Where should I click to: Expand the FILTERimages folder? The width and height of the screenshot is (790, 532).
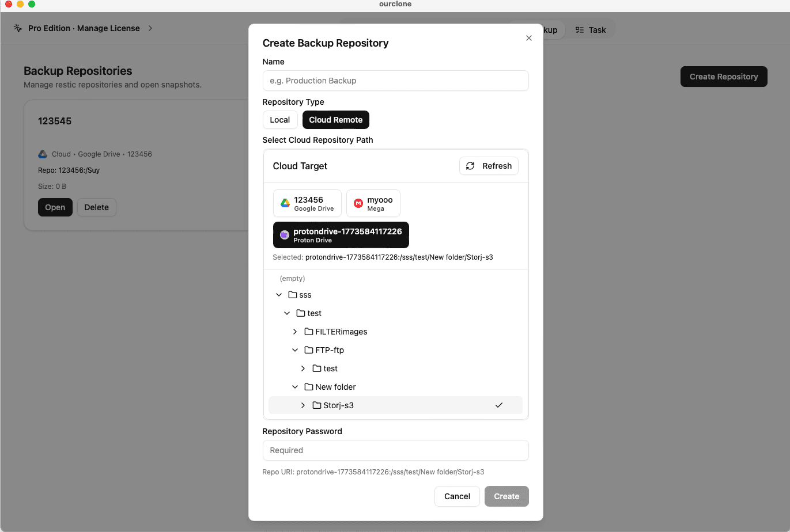point(295,331)
